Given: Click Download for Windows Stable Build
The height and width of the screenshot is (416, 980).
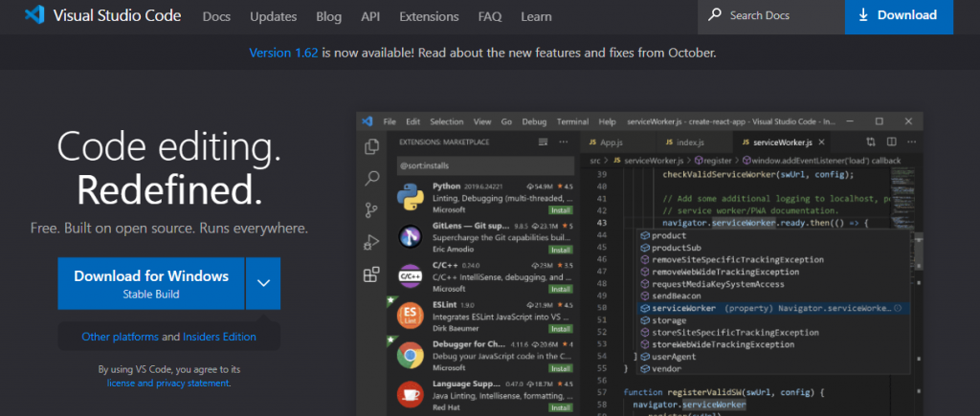Looking at the screenshot, I should click(x=150, y=284).
